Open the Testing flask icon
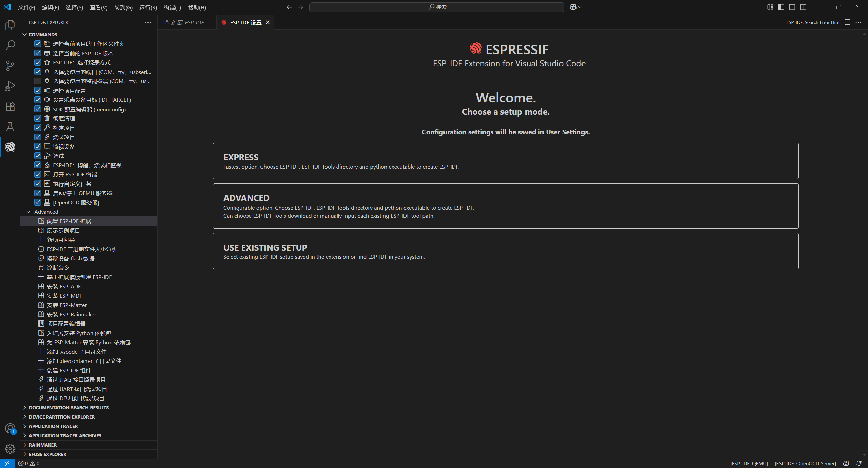The width and height of the screenshot is (868, 468). [x=10, y=127]
